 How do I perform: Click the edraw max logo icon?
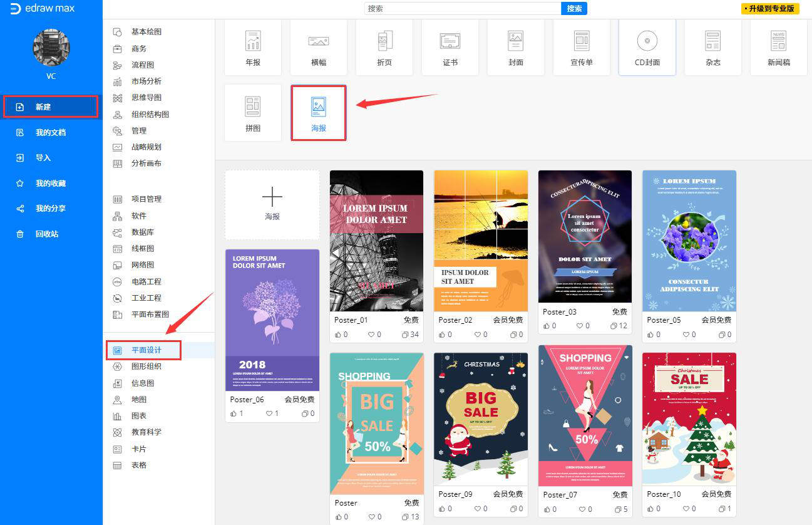(x=16, y=9)
